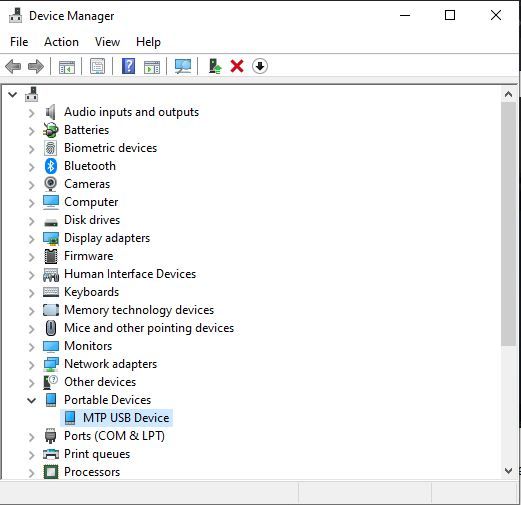This screenshot has width=521, height=505.
Task: Minimize the Device Manager window
Action: coord(405,15)
